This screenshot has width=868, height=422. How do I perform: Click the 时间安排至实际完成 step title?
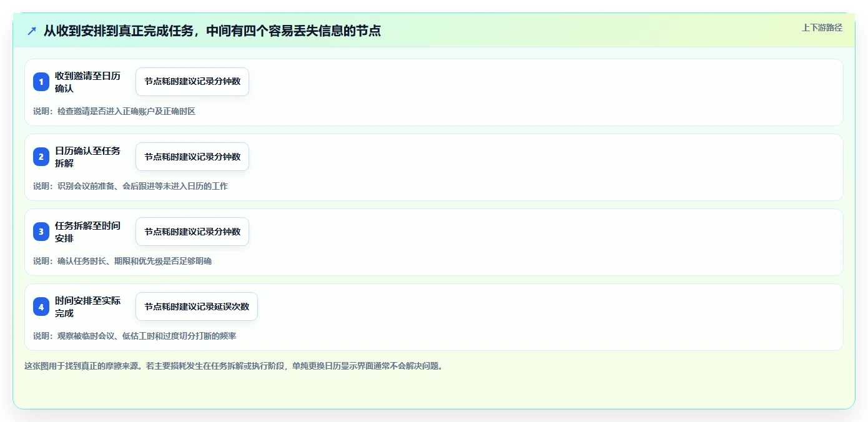click(x=87, y=307)
